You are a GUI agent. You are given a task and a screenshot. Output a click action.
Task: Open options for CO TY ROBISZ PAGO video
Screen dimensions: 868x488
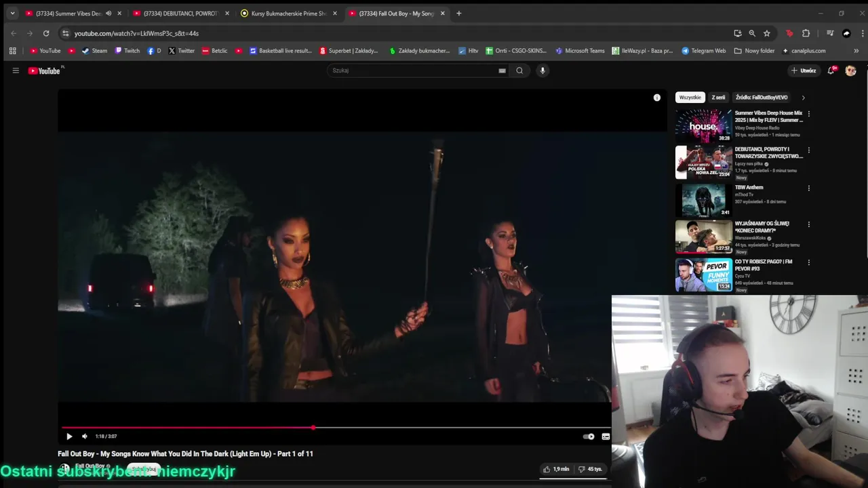pos(808,262)
